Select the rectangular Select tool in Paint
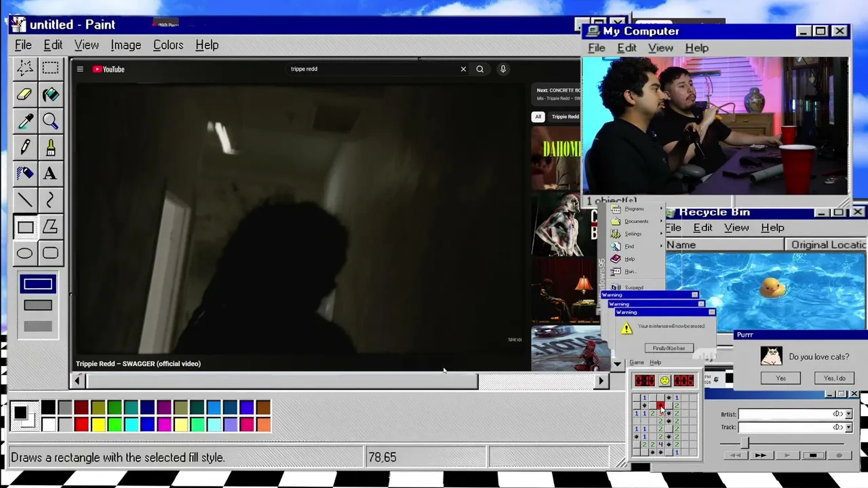This screenshot has height=488, width=868. pos(50,68)
